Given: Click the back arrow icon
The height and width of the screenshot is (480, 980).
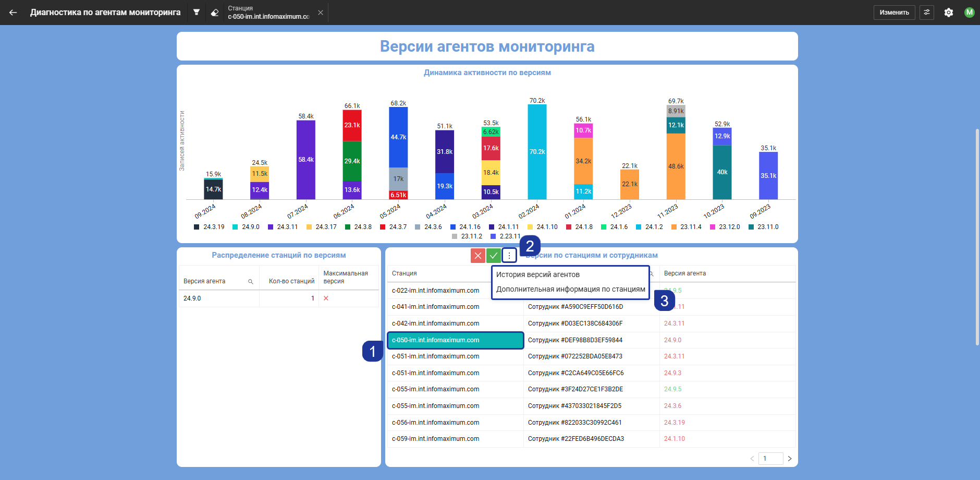Looking at the screenshot, I should coord(13,13).
